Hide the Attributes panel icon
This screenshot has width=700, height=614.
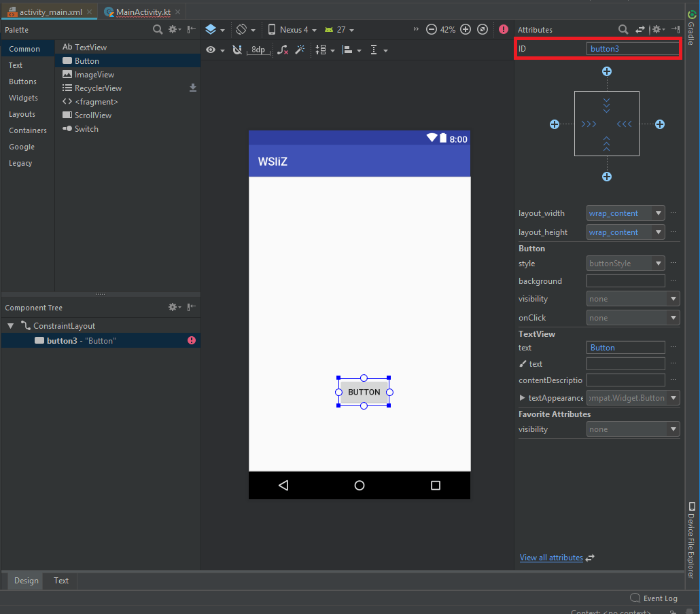click(x=676, y=29)
